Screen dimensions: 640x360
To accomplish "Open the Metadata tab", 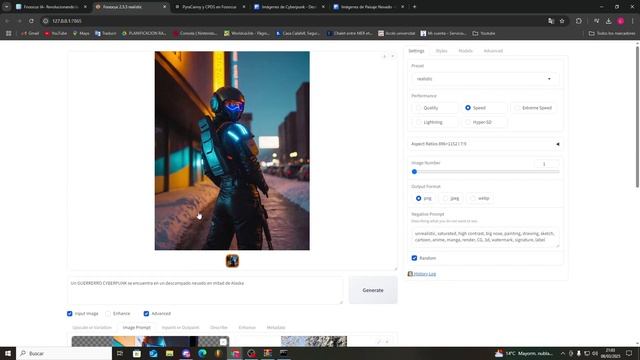I will coord(276,327).
